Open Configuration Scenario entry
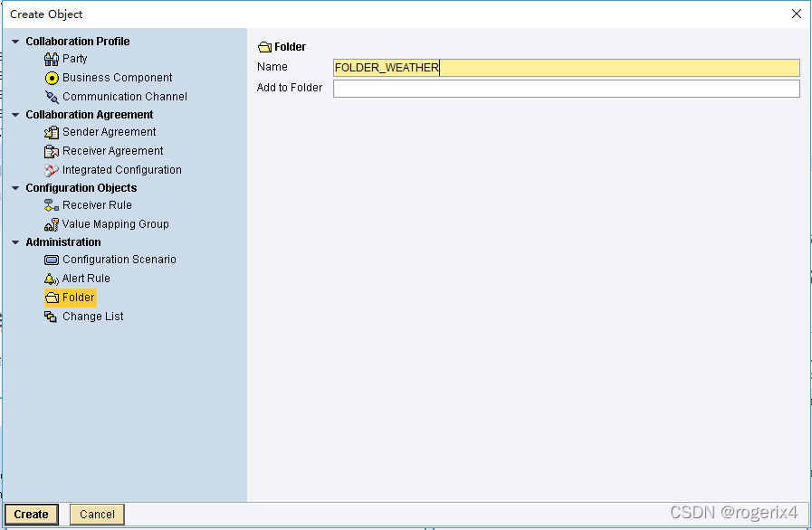This screenshot has height=530, width=812. (x=119, y=260)
